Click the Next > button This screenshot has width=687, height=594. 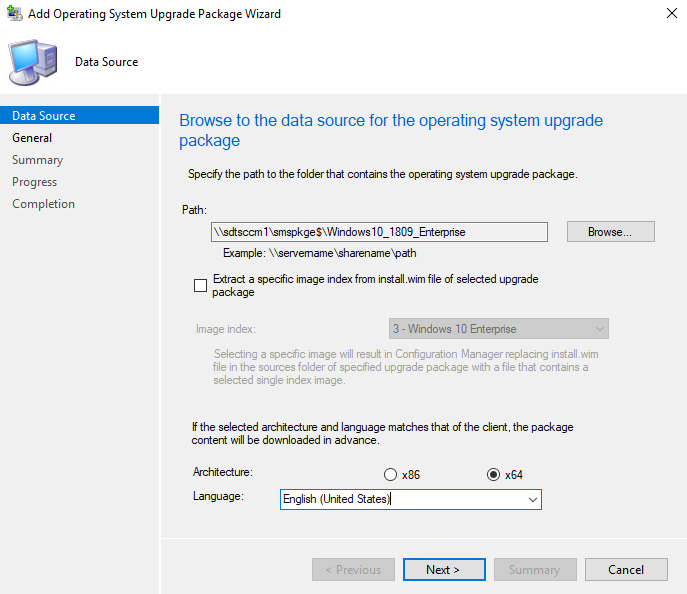pos(444,569)
